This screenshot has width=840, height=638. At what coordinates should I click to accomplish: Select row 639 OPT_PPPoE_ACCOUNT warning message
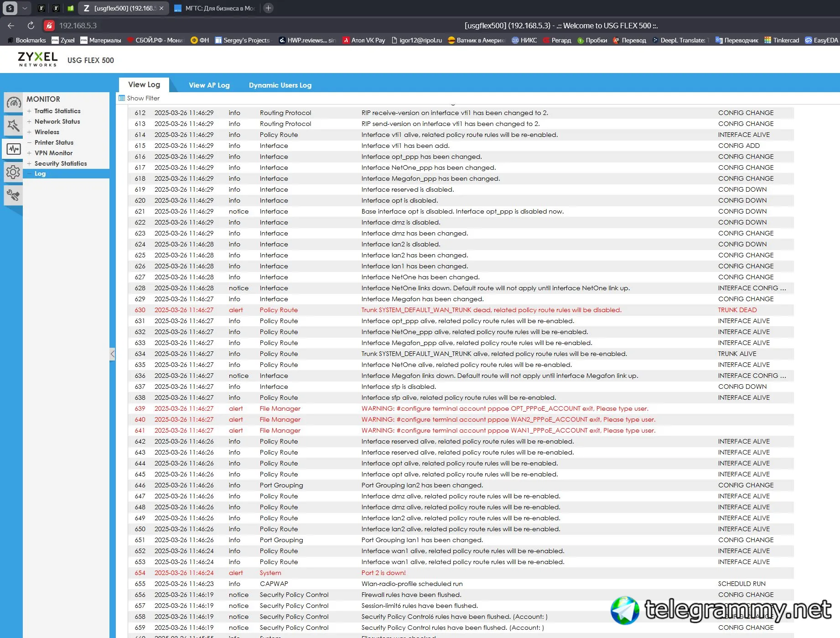click(x=505, y=408)
